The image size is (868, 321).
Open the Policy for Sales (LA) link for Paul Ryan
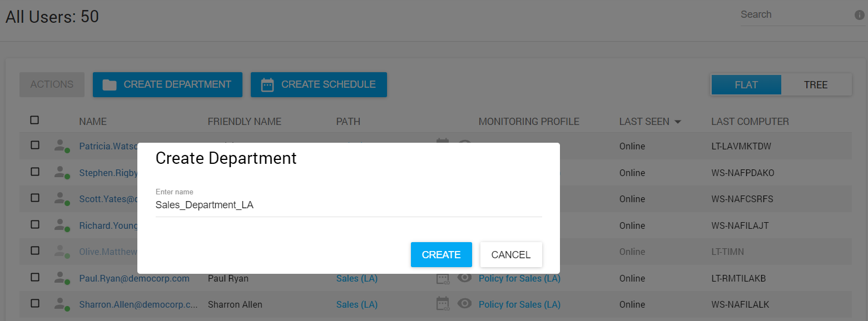tap(519, 278)
